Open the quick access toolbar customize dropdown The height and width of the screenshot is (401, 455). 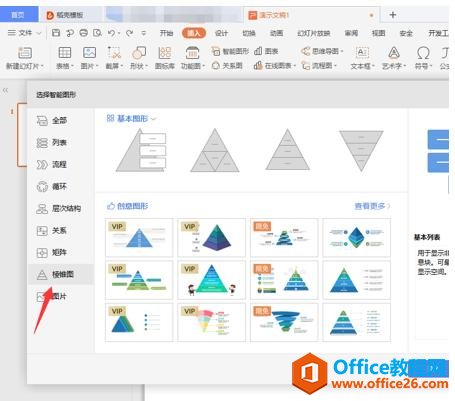click(144, 33)
